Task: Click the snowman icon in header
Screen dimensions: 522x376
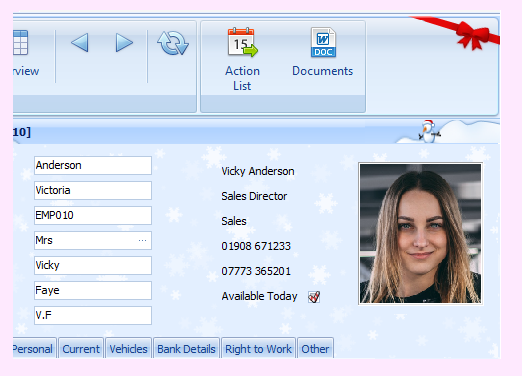Action: pyautogui.click(x=428, y=131)
